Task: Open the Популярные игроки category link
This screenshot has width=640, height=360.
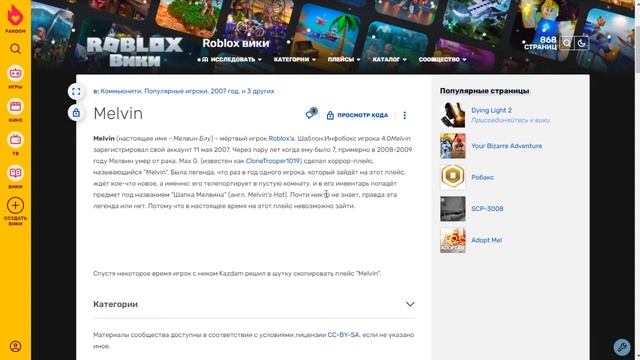Action: pyautogui.click(x=176, y=91)
